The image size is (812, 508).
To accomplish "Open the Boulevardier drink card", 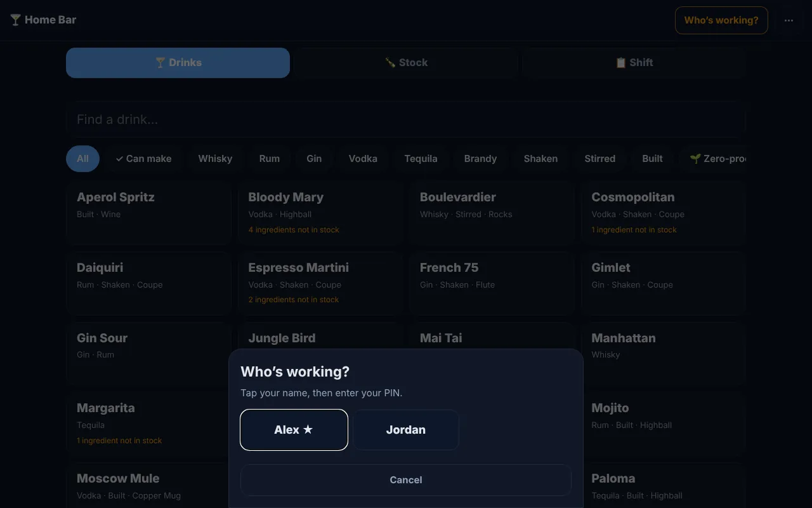I will pyautogui.click(x=492, y=213).
